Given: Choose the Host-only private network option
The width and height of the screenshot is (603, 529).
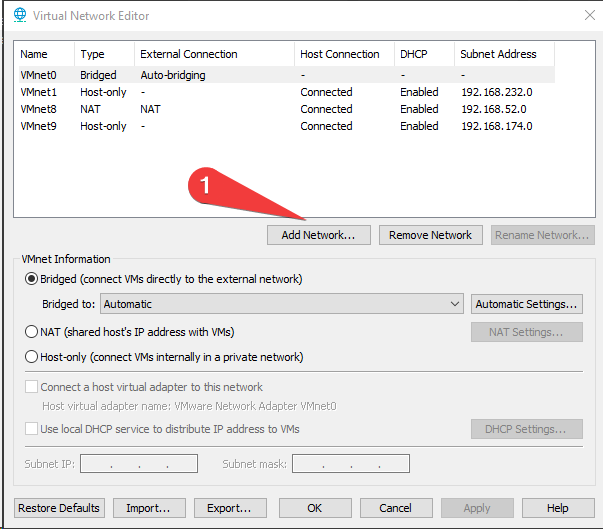Looking at the screenshot, I should (x=31, y=357).
